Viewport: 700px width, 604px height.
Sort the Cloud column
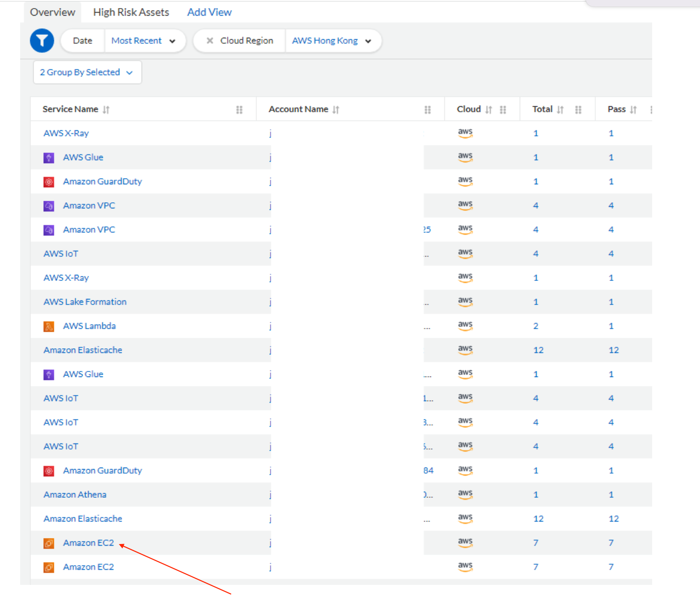click(x=488, y=110)
